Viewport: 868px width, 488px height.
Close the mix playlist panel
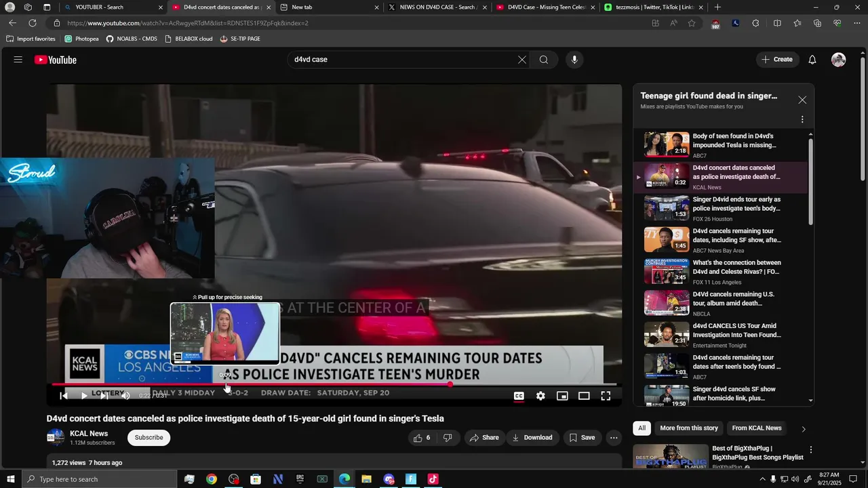pyautogui.click(x=802, y=100)
